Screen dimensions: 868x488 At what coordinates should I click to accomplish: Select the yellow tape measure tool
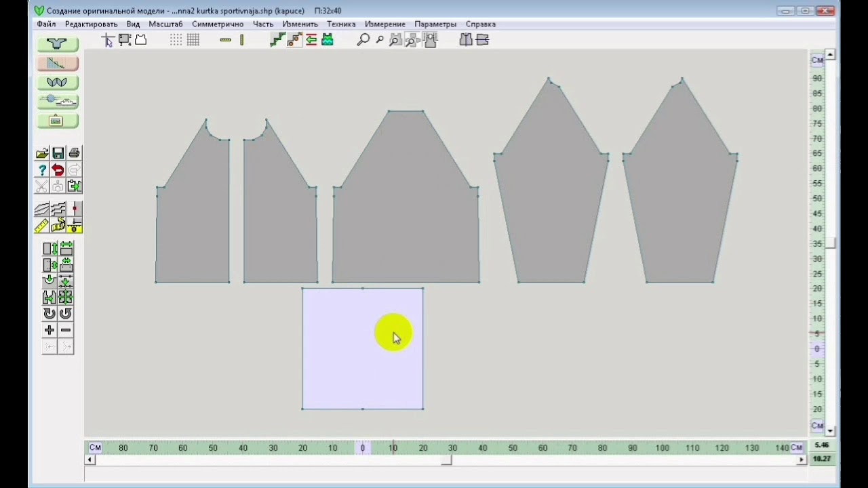[x=58, y=226]
